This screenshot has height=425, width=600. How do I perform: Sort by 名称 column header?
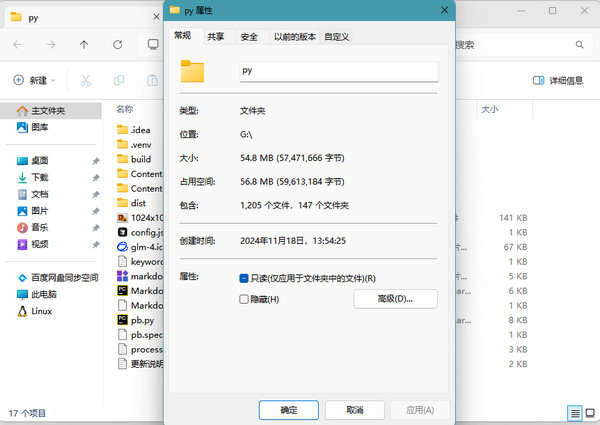coord(125,109)
